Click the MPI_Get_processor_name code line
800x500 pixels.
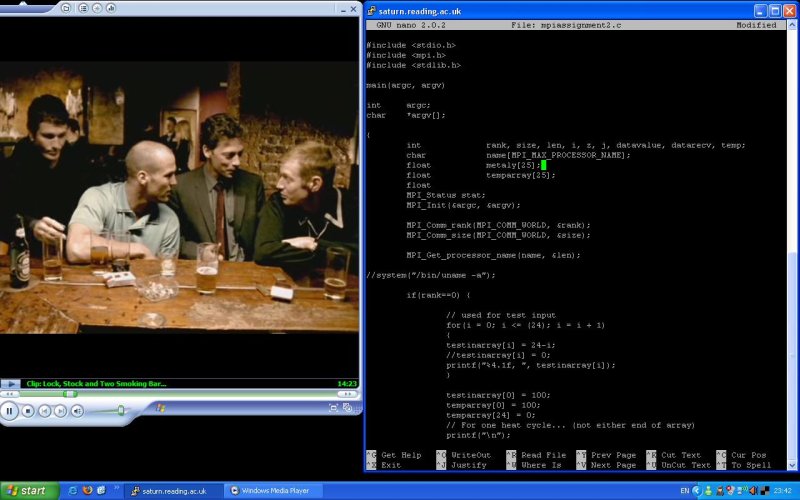[493, 255]
